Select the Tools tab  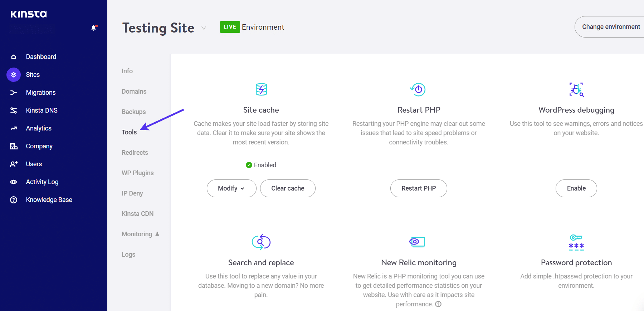coord(129,132)
